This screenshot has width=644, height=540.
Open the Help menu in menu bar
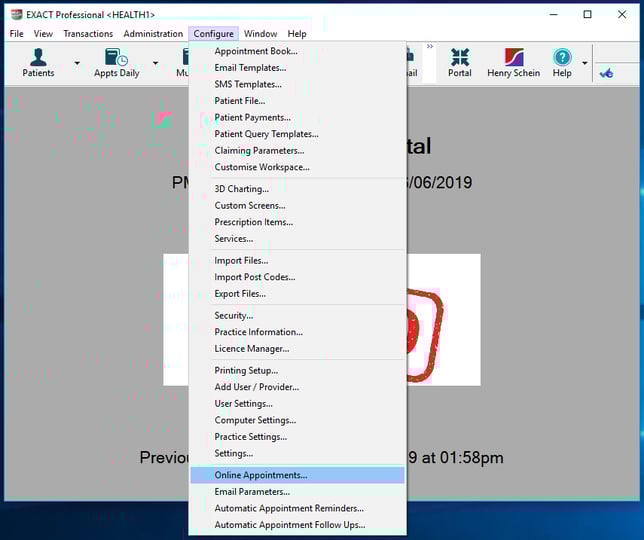coord(297,34)
